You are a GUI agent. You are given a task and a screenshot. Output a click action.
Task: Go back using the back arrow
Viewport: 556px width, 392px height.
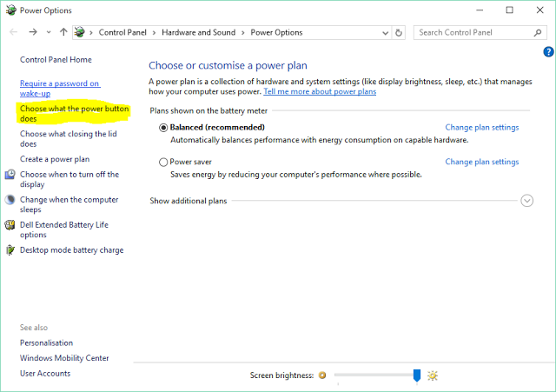(13, 32)
